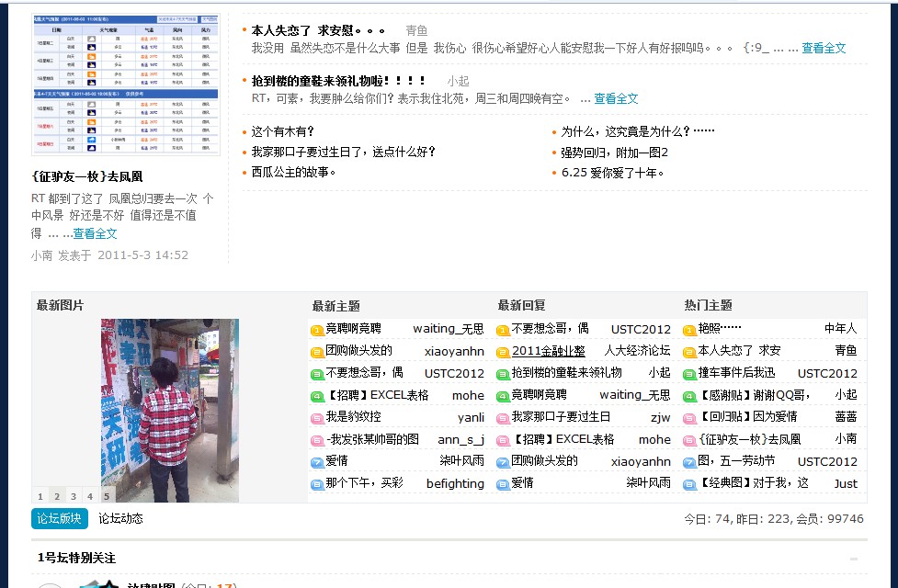The width and height of the screenshot is (898, 588).
Task: Click rank 6 icon beside 【招聘】EXCEL表格 in 最新回复
Action: (503, 440)
